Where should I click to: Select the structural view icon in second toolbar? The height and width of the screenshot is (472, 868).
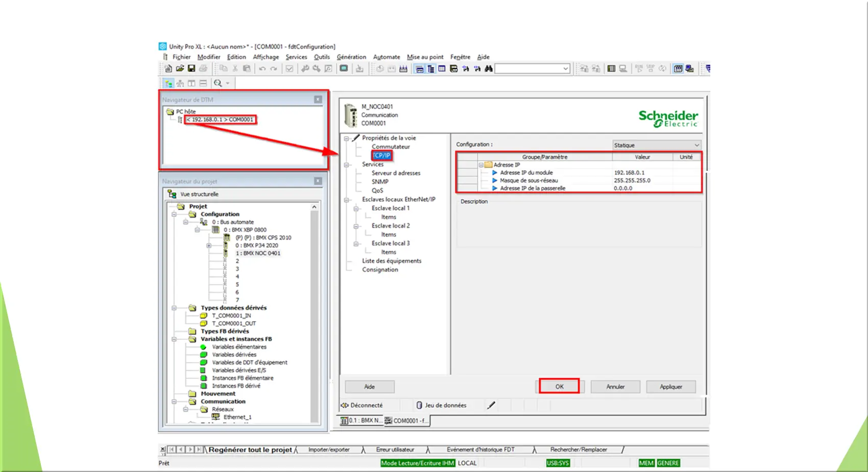point(168,83)
